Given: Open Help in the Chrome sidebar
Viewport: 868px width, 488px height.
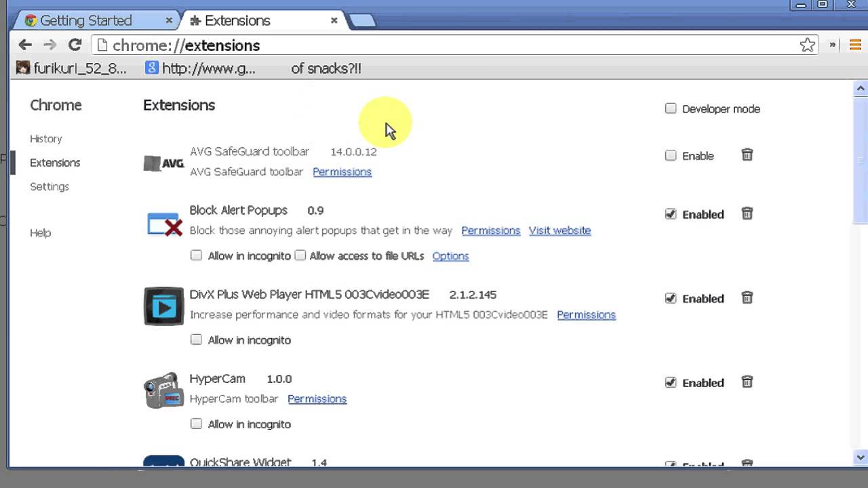Looking at the screenshot, I should click(40, 232).
